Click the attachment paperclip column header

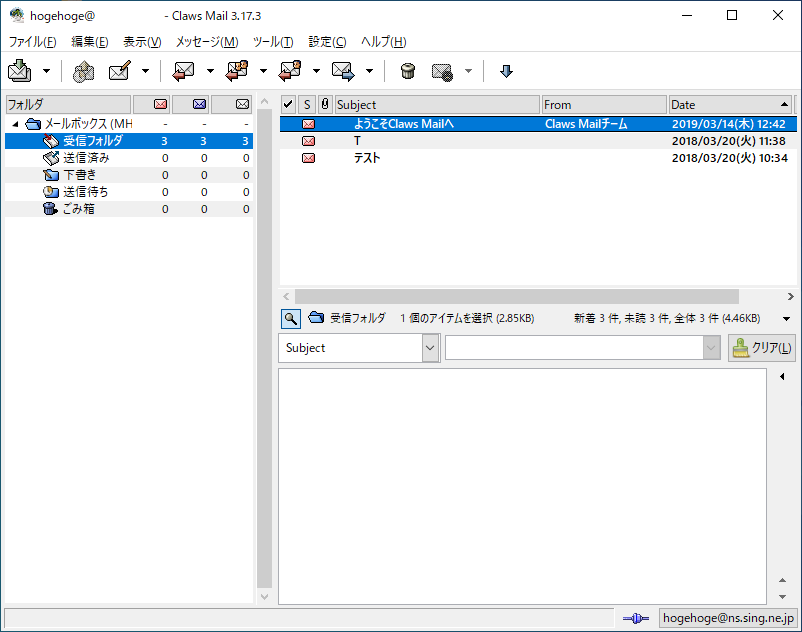click(325, 104)
